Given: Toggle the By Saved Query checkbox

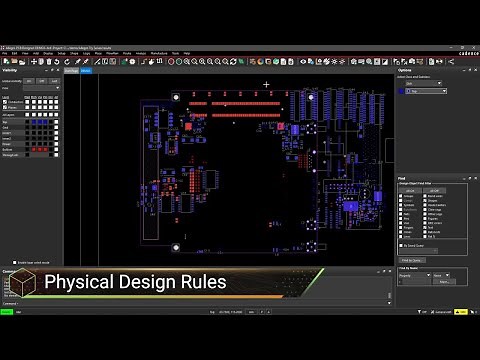Looking at the screenshot, I should click(401, 245).
